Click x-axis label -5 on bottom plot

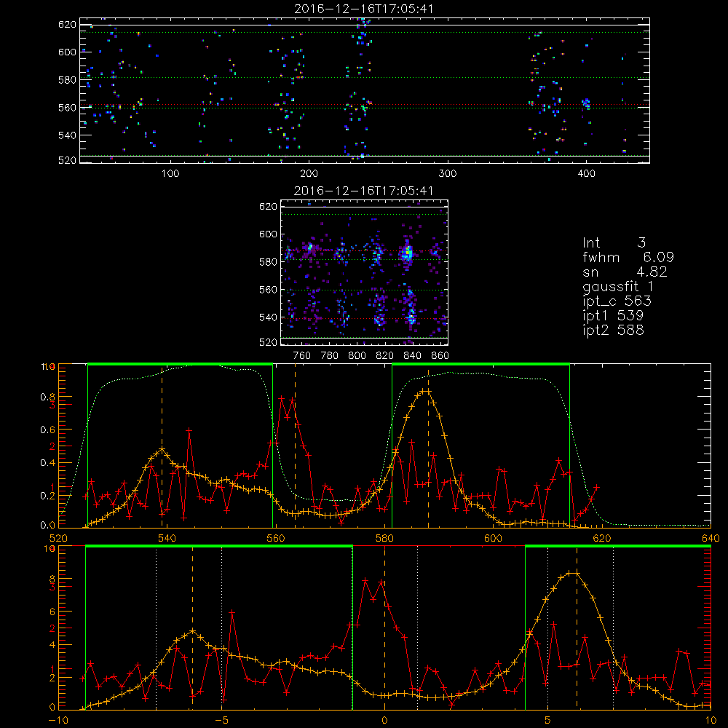coord(222,721)
